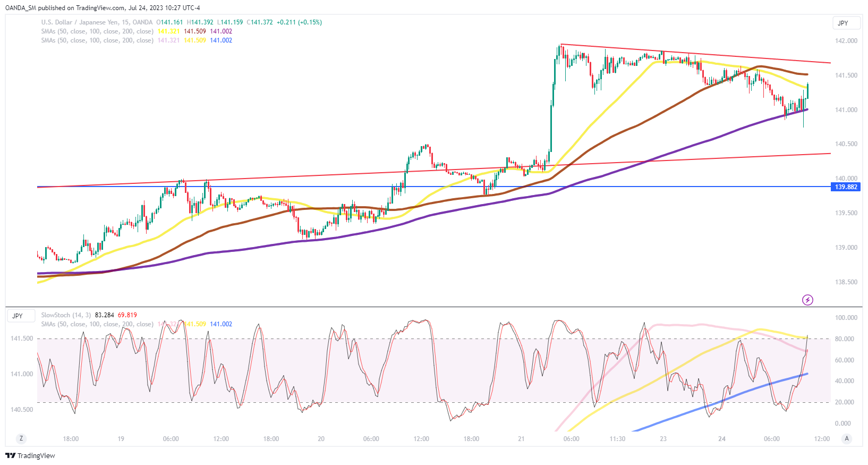Click the 100.000 stochastic scale label
Screen dimensions: 868x465
coord(846,318)
